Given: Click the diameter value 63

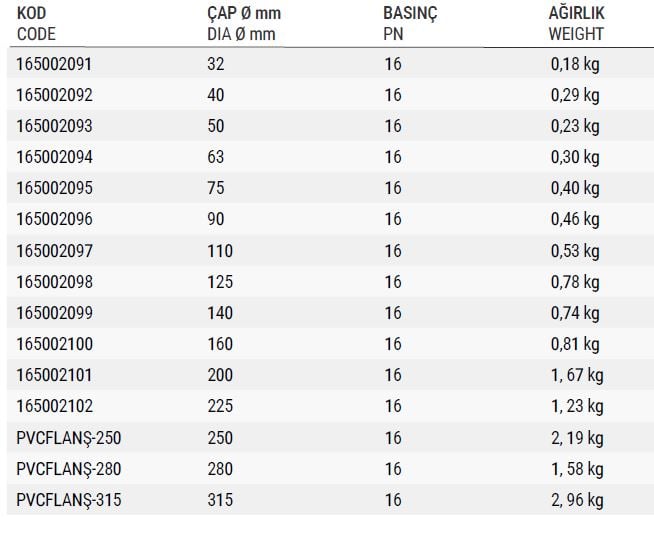Looking at the screenshot, I should 216,157.
